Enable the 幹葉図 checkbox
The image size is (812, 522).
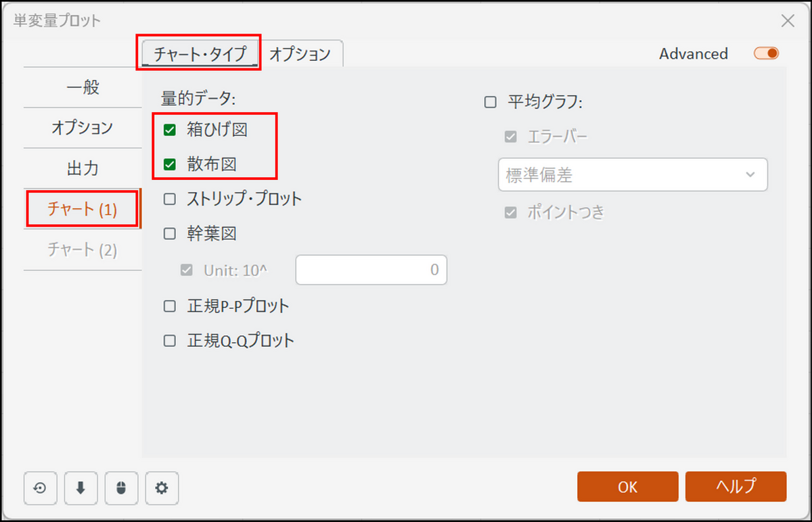(x=170, y=234)
